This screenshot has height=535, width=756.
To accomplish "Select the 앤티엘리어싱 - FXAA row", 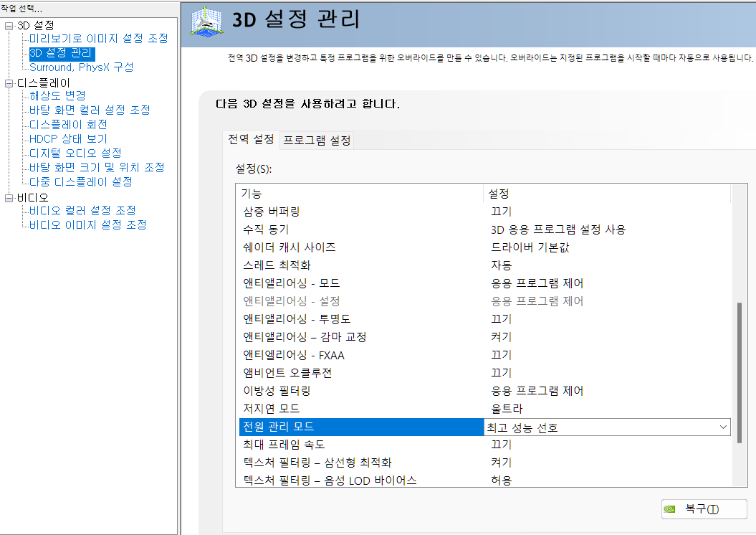I will point(484,355).
